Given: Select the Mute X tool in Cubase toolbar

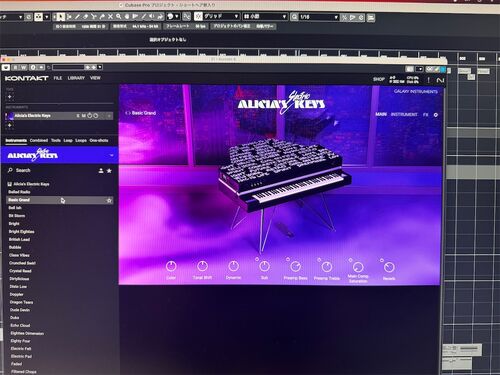Looking at the screenshot, I should click(110, 16).
